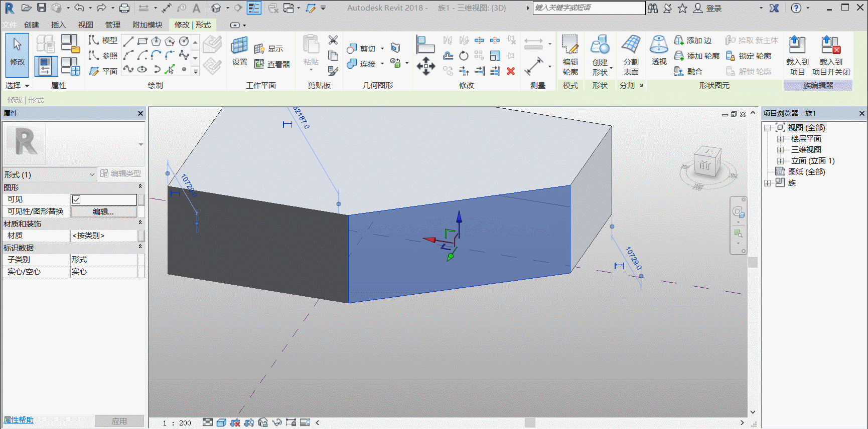Viewport: 868px width, 429px height.
Task: Open the 设置 work plane tool
Action: pyautogui.click(x=239, y=51)
